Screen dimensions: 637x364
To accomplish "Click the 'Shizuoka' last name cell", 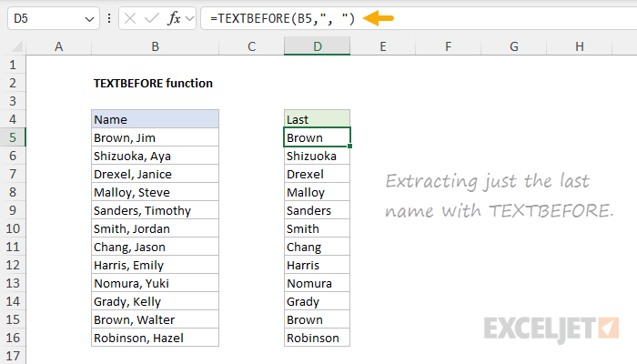I will click(317, 156).
